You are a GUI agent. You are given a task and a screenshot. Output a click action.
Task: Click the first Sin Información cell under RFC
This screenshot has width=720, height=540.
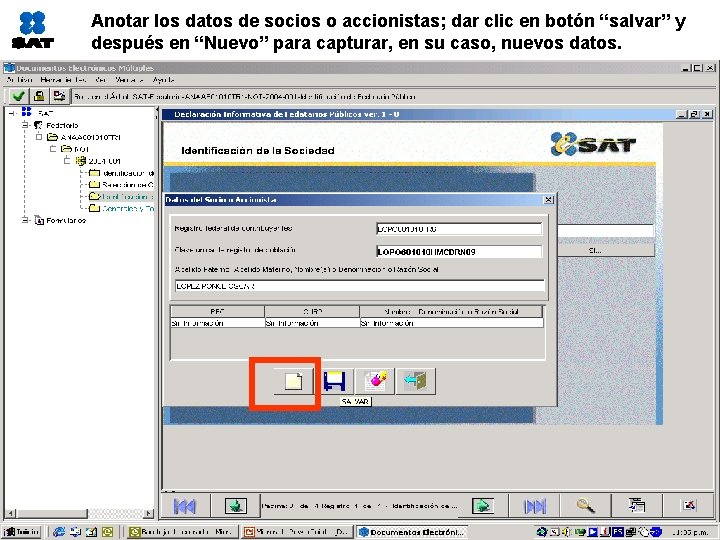217,323
